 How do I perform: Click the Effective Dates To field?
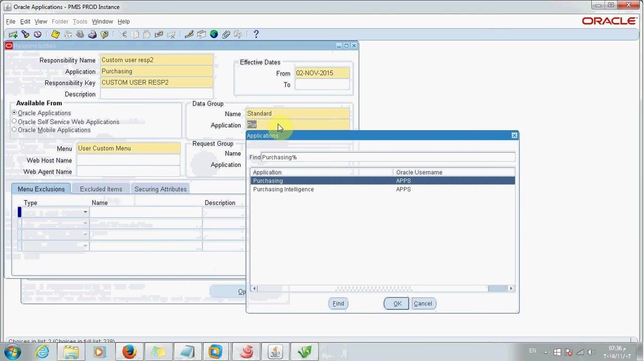(x=322, y=84)
